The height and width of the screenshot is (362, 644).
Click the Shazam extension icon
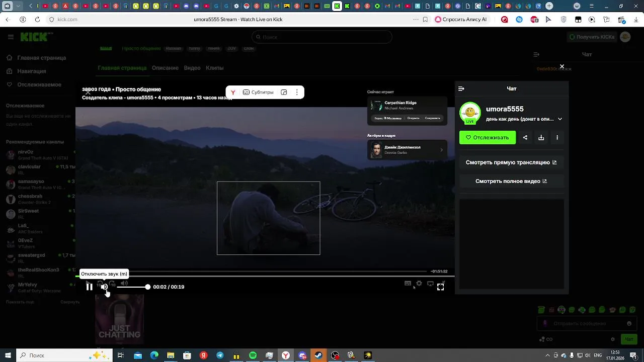pyautogui.click(x=519, y=20)
